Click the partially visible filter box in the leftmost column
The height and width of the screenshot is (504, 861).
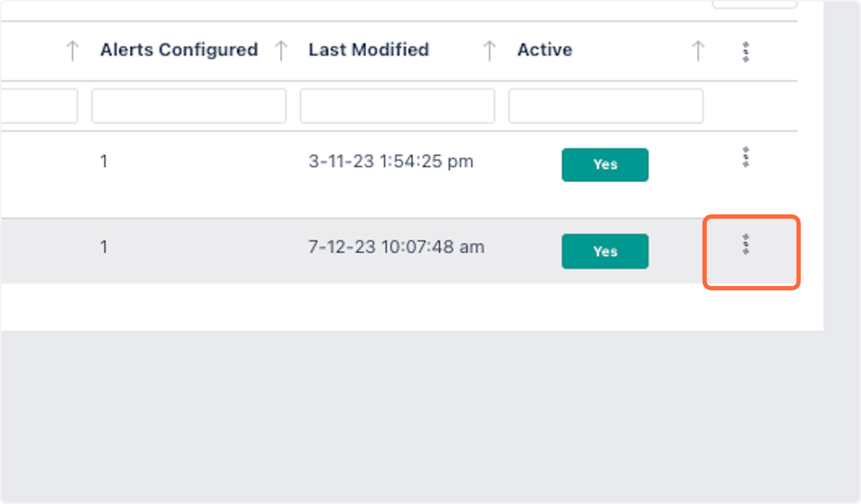(39, 106)
